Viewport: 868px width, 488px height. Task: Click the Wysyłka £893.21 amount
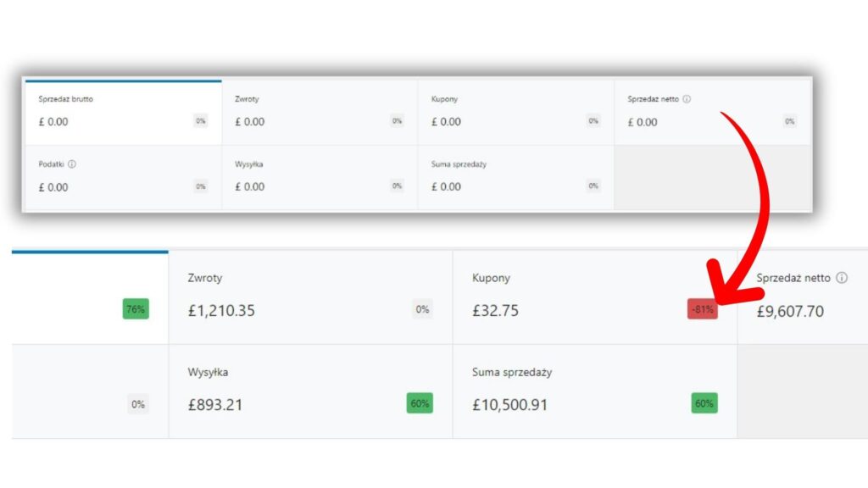click(215, 405)
